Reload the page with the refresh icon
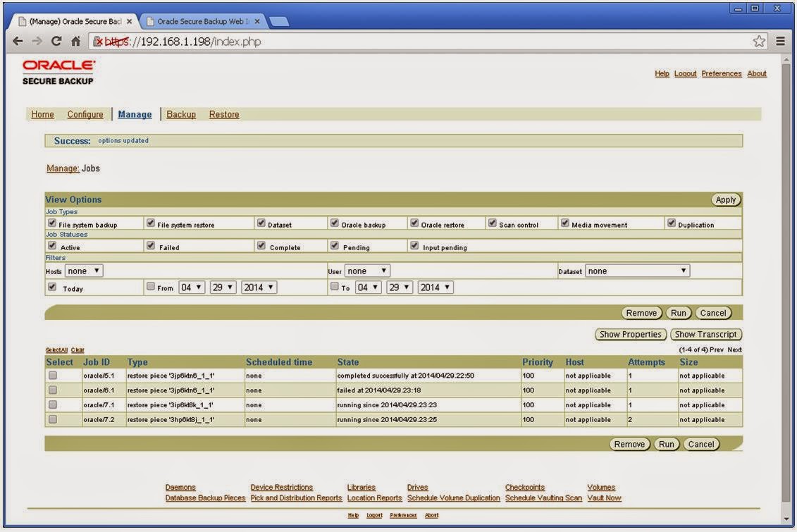 pos(56,42)
